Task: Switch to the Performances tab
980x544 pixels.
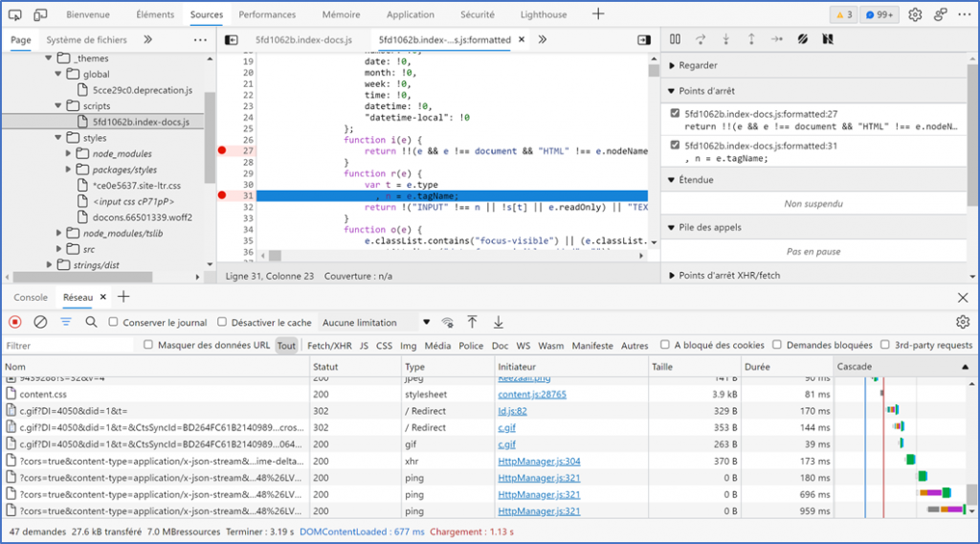Action: click(x=267, y=14)
